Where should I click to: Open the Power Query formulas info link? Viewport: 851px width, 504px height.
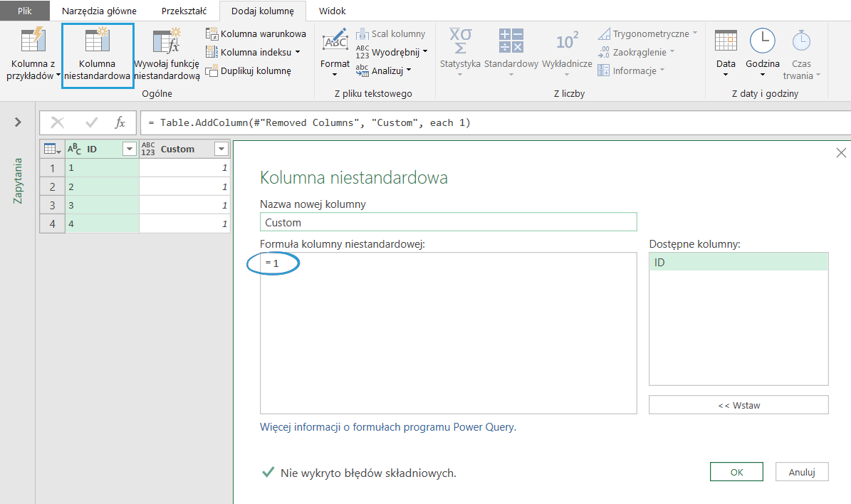(387, 427)
